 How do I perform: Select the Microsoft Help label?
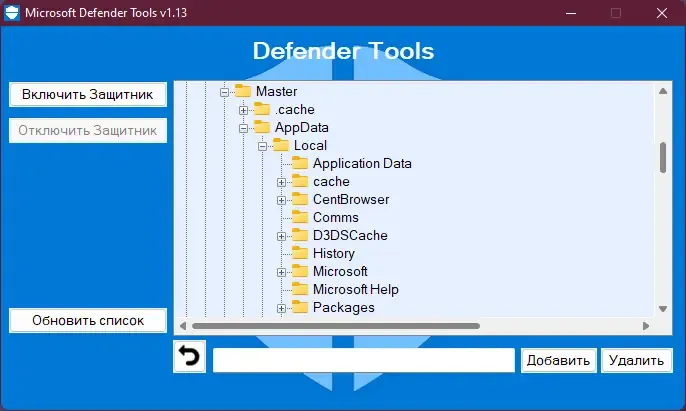356,289
